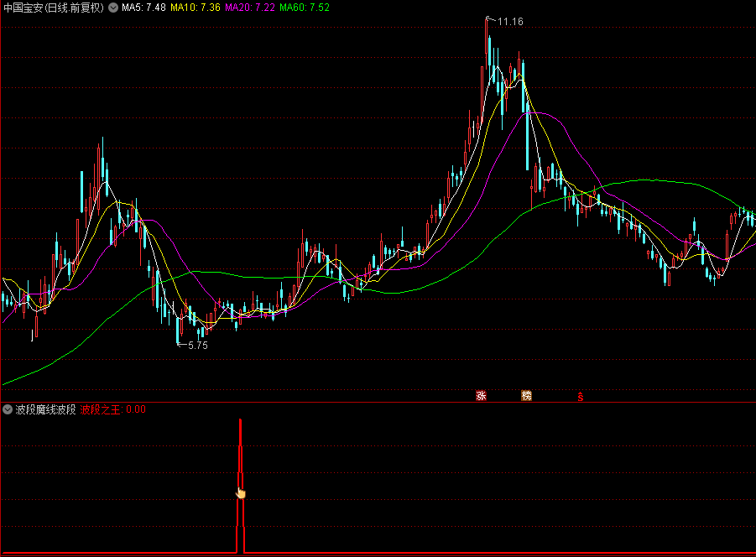This screenshot has height=557, width=756.
Task: Click the 涨 marker icon below the chart
Action: [x=481, y=396]
